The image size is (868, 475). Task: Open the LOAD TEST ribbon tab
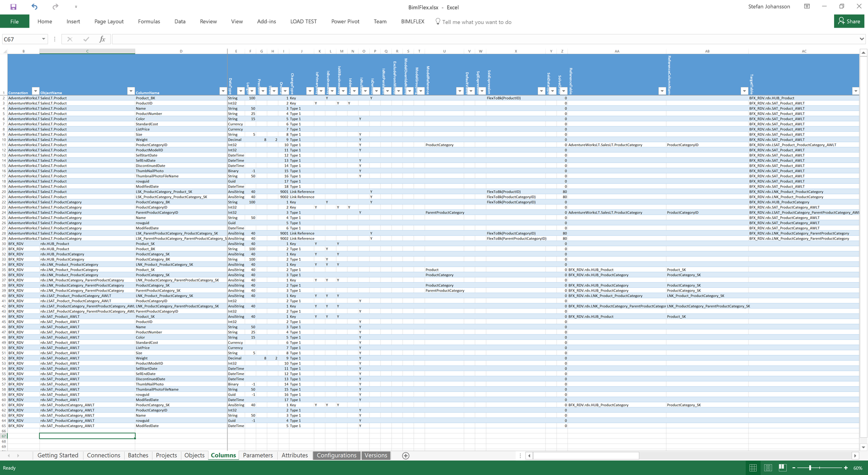click(x=304, y=21)
